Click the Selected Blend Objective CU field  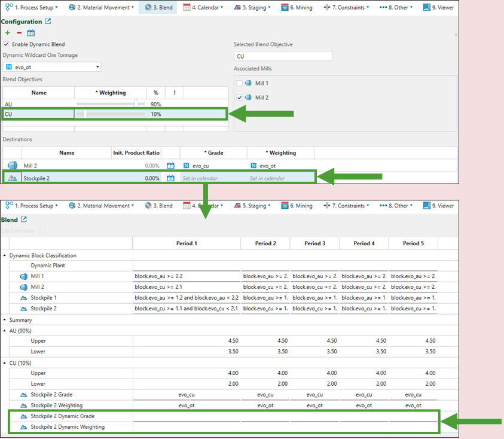(x=283, y=56)
